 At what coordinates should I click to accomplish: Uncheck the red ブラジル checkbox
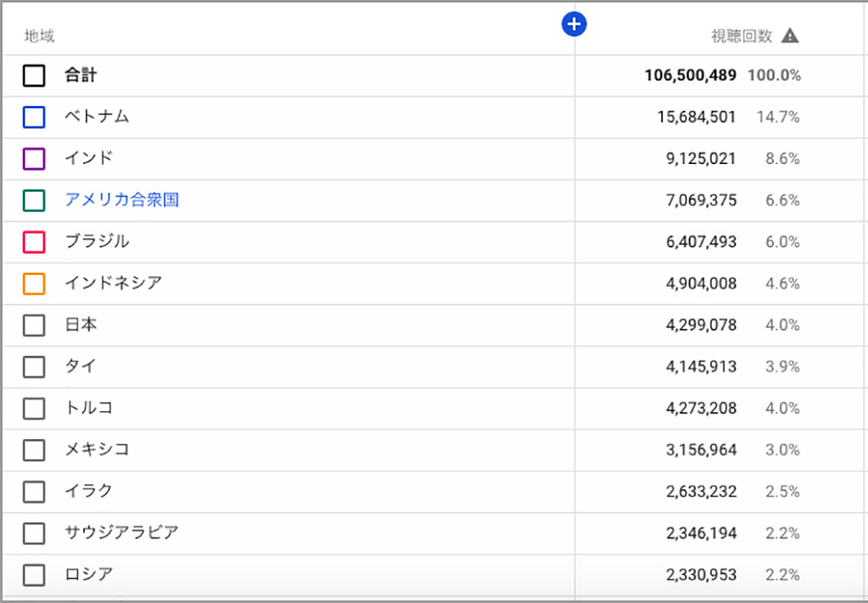[x=34, y=242]
